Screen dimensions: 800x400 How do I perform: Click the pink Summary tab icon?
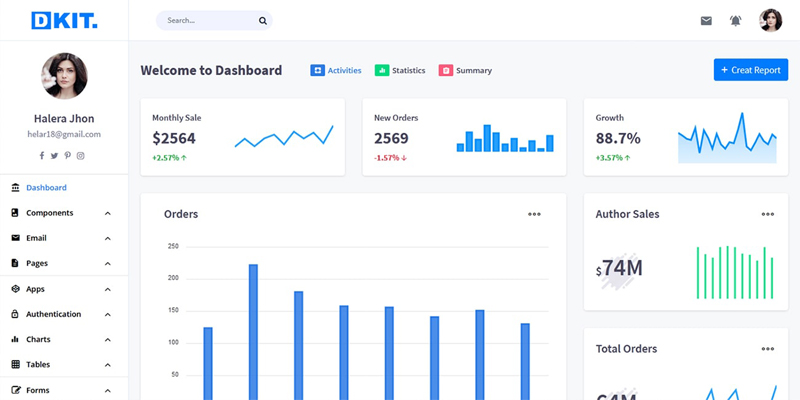pos(445,70)
